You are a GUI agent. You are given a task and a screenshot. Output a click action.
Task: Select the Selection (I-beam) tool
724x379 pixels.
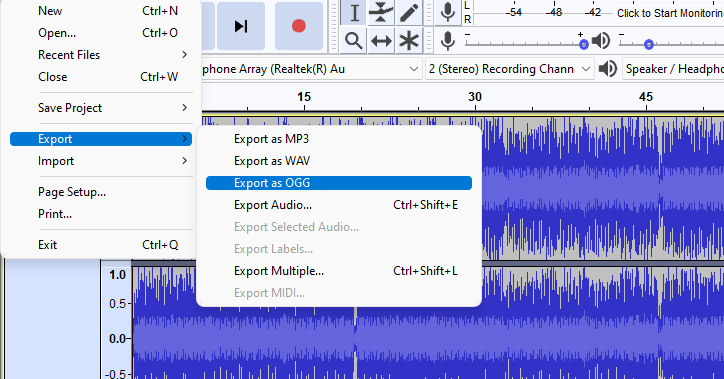(x=354, y=13)
